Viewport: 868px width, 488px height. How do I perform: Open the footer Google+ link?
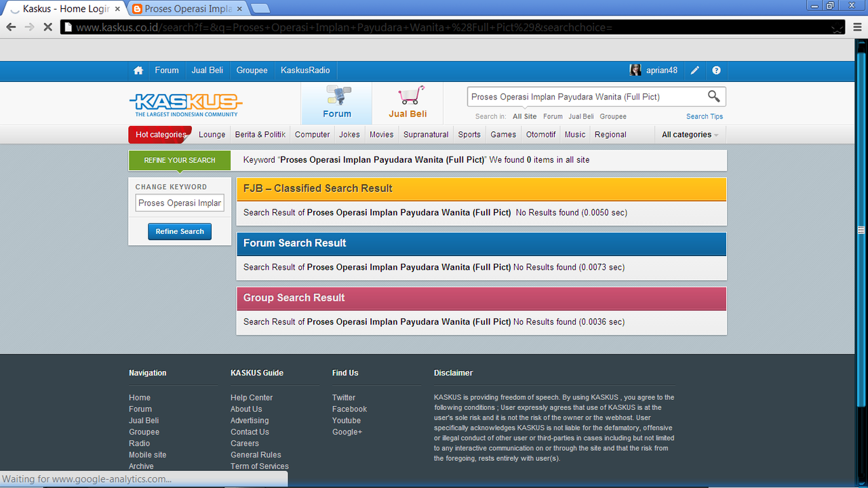(x=347, y=432)
